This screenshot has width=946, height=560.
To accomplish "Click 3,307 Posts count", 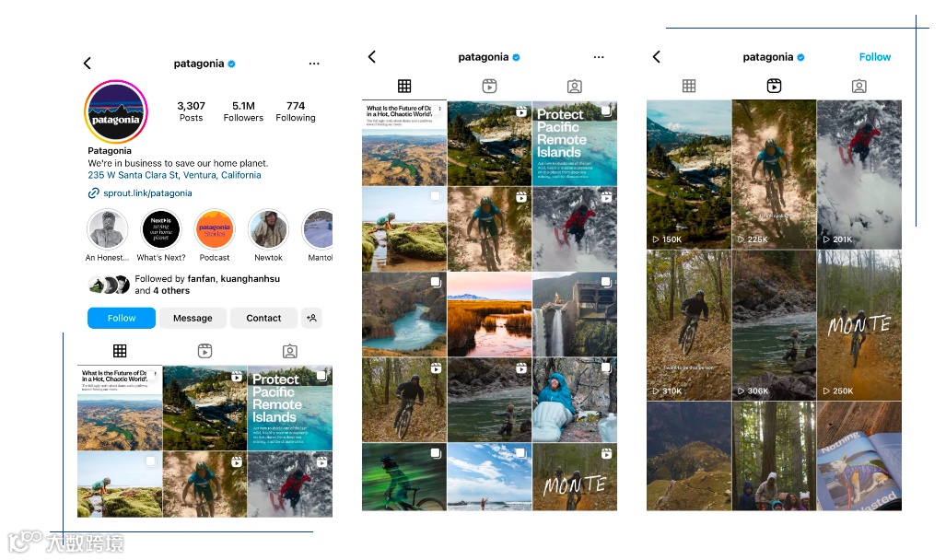I will [192, 111].
